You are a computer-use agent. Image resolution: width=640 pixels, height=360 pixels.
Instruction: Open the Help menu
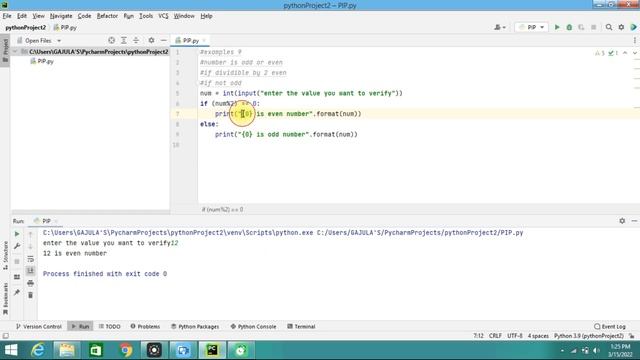tap(206, 16)
